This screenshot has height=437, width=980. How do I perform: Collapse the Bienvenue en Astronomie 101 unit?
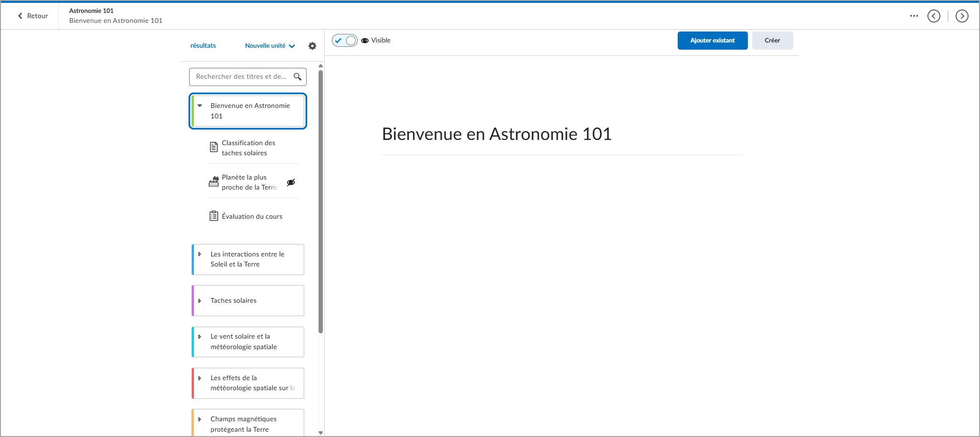(x=200, y=106)
